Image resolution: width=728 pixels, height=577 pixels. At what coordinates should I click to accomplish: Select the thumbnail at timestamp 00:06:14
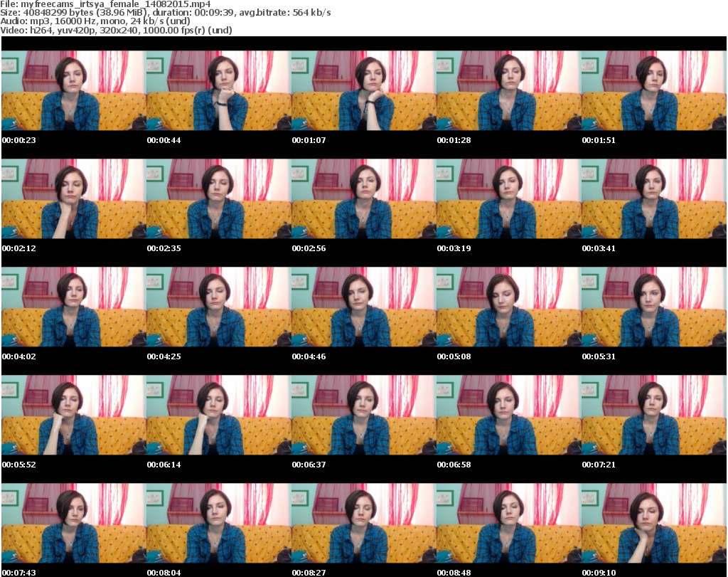tap(219, 415)
